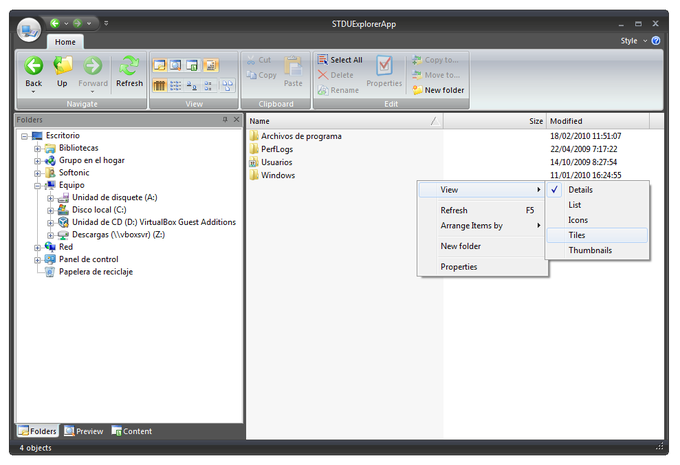Switch to Thumbnails view using ribbon icon
The width and height of the screenshot is (680, 465).
(x=227, y=85)
